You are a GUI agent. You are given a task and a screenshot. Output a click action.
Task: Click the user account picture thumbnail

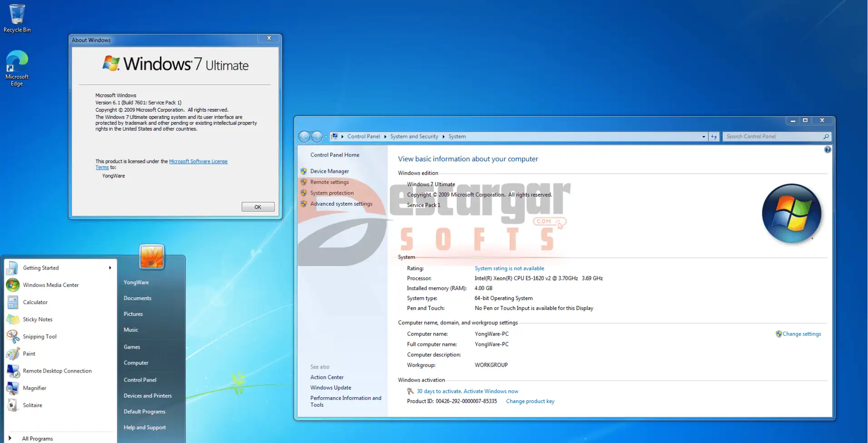pyautogui.click(x=152, y=257)
